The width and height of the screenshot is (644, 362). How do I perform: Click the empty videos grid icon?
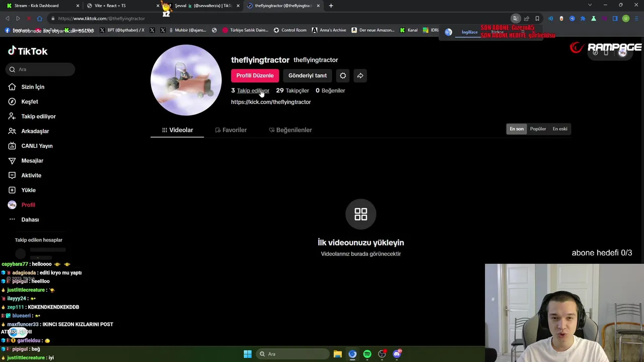pyautogui.click(x=361, y=214)
